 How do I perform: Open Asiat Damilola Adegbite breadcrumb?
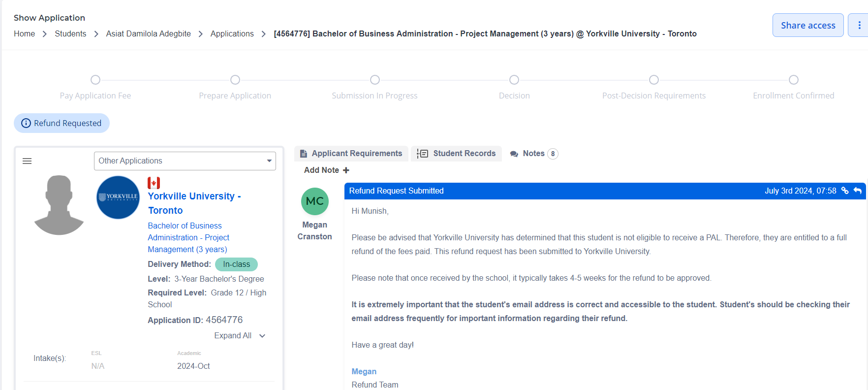coord(149,33)
